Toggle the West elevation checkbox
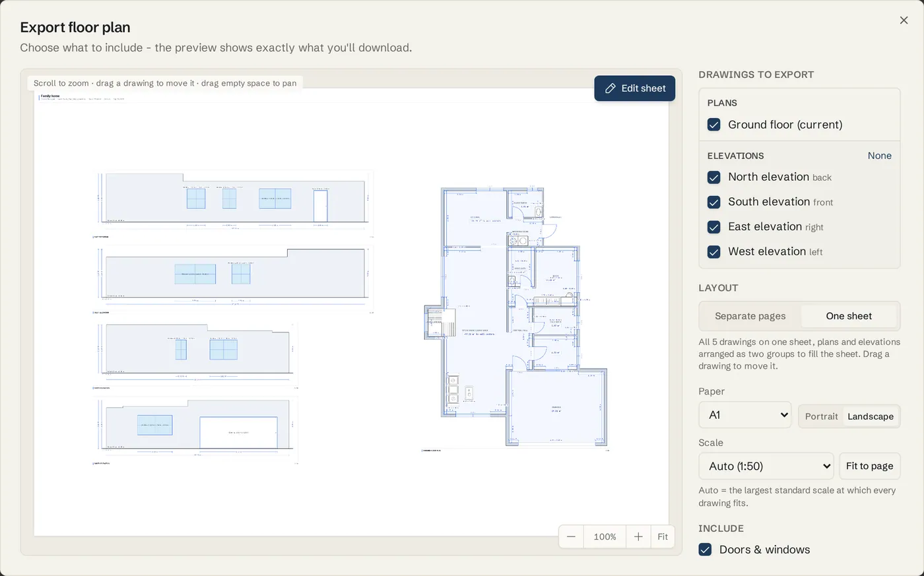This screenshot has height=576, width=924. coord(713,252)
